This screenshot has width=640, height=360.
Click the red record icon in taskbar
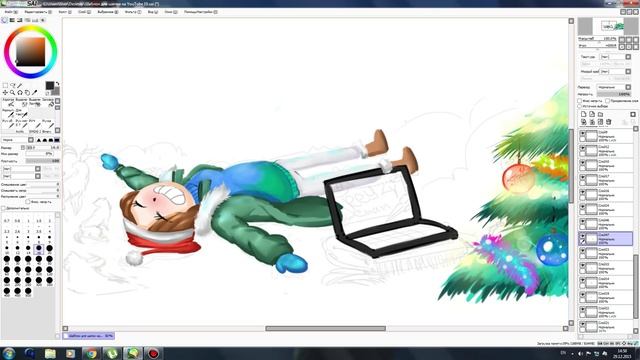pyautogui.click(x=153, y=353)
